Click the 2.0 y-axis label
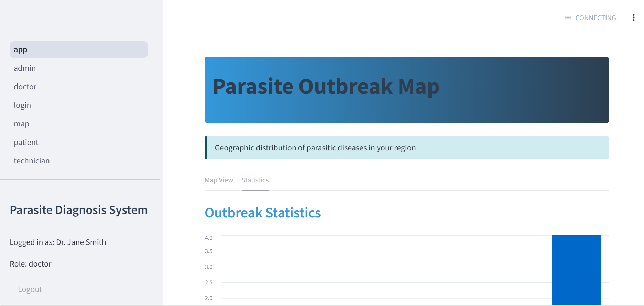The width and height of the screenshot is (644, 306). [209, 298]
